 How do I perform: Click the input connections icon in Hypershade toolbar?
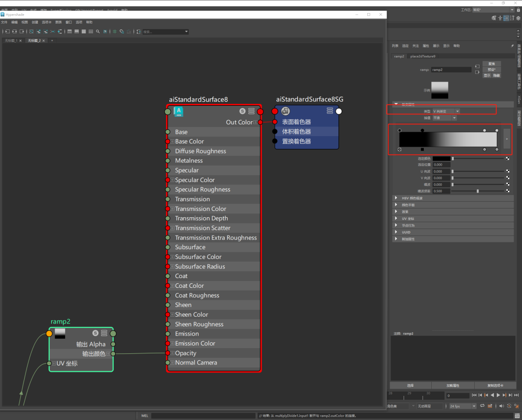point(7,31)
